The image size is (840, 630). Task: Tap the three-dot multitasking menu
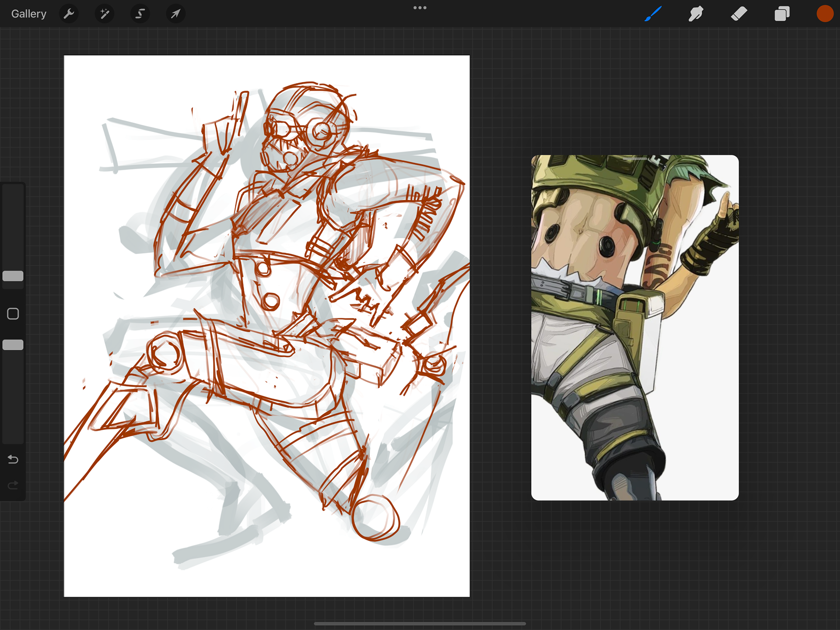(420, 8)
